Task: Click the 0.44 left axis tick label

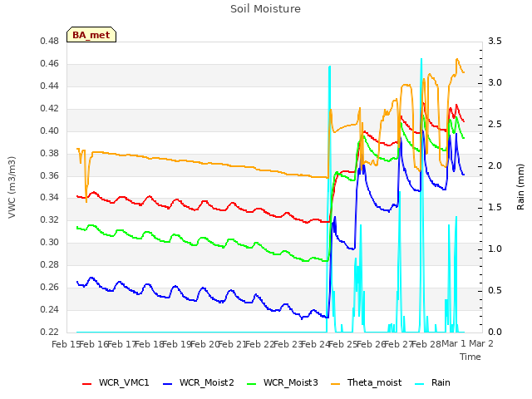Action: pos(49,86)
